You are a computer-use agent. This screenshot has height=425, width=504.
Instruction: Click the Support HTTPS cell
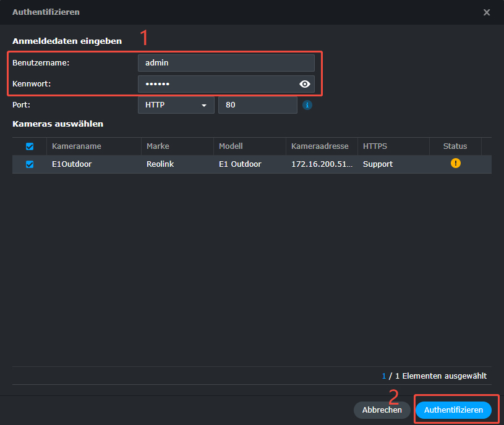click(393, 164)
